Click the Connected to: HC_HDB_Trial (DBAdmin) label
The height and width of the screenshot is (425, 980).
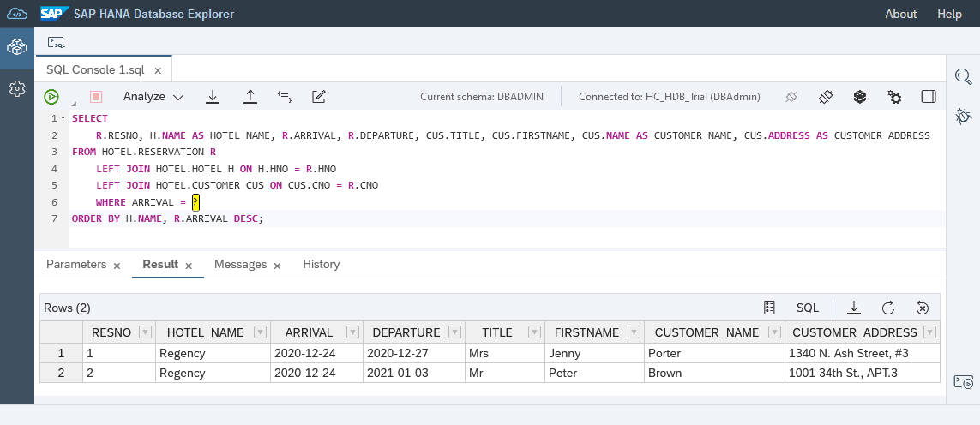(x=670, y=96)
